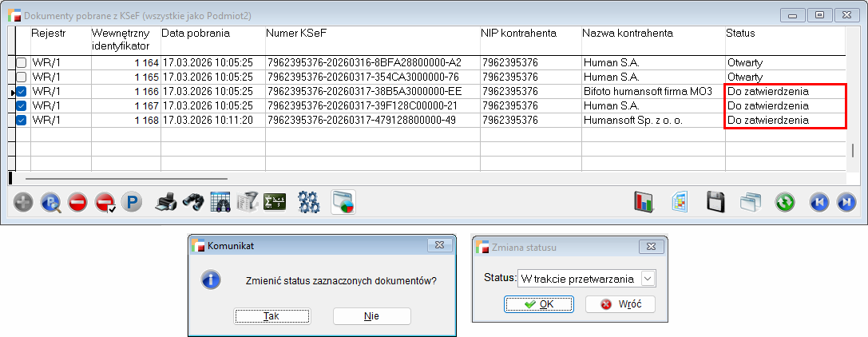Screen dimensions: 868x337
Task: Click the Status combo box value field
Action: coord(578,279)
